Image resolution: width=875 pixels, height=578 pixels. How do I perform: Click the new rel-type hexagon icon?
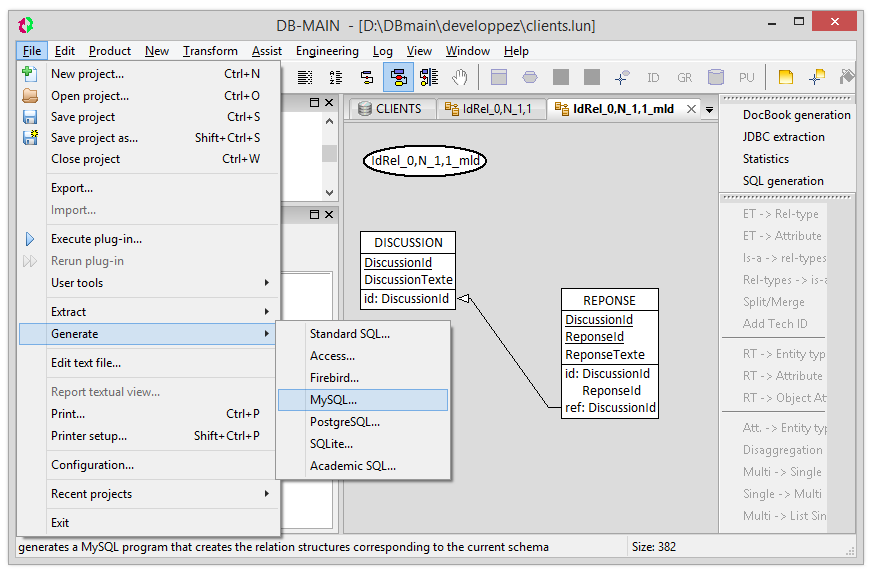530,77
